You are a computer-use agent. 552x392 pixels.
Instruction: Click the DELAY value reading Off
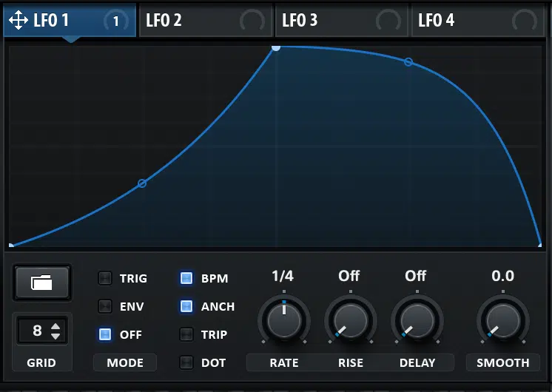(415, 276)
